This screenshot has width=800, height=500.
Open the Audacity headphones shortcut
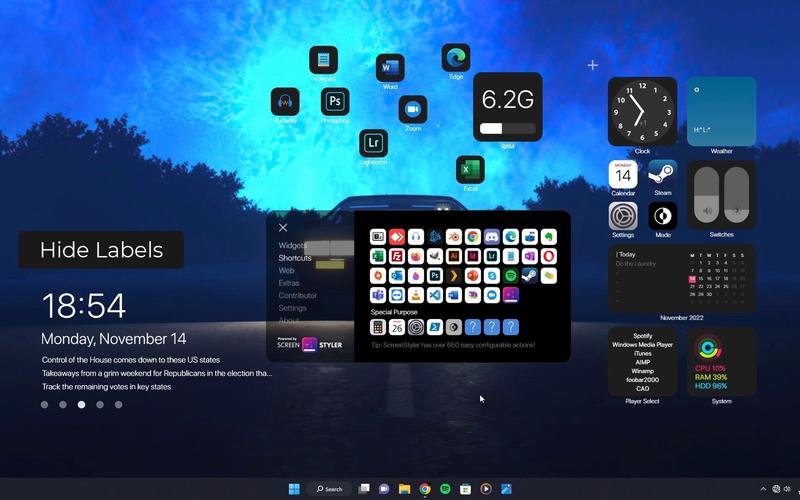[x=285, y=101]
